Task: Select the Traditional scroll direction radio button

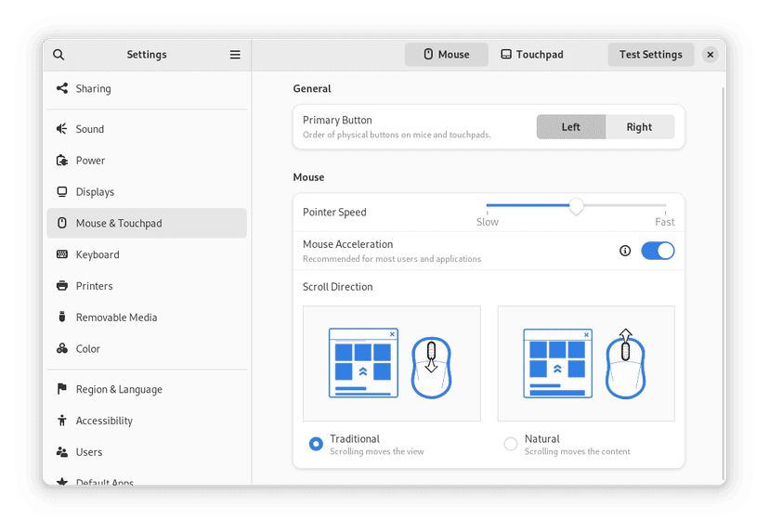Action: click(x=316, y=445)
